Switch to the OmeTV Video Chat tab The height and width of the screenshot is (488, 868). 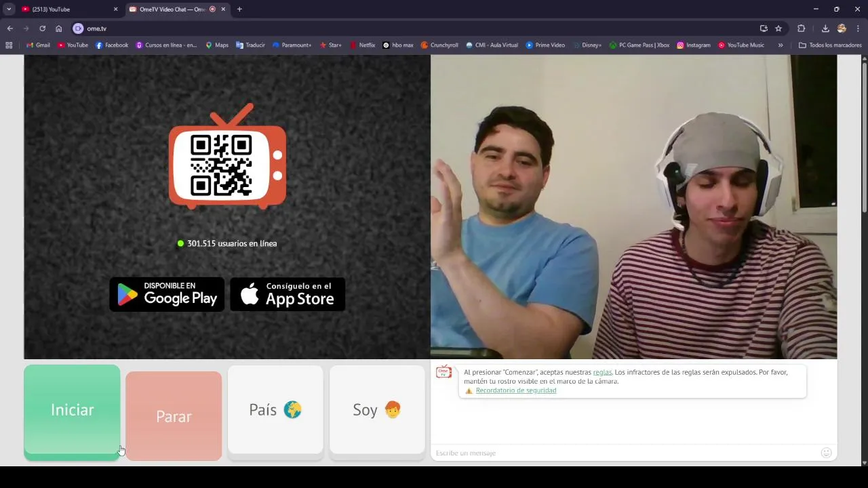(176, 9)
